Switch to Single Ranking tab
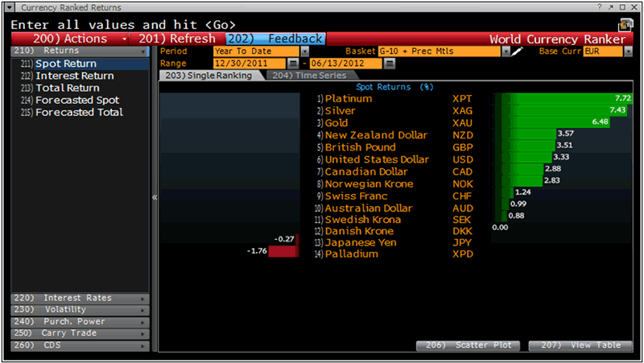The width and height of the screenshot is (644, 363). click(x=209, y=76)
